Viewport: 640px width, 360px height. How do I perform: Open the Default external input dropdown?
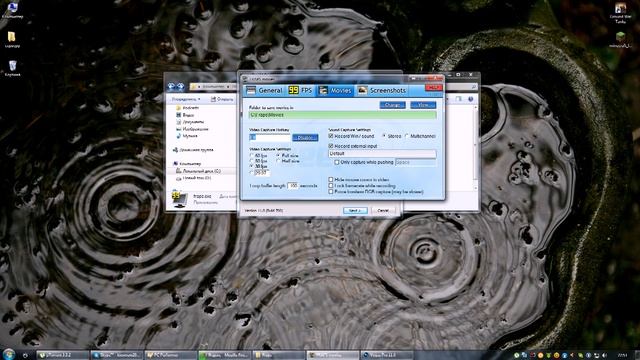(382, 153)
